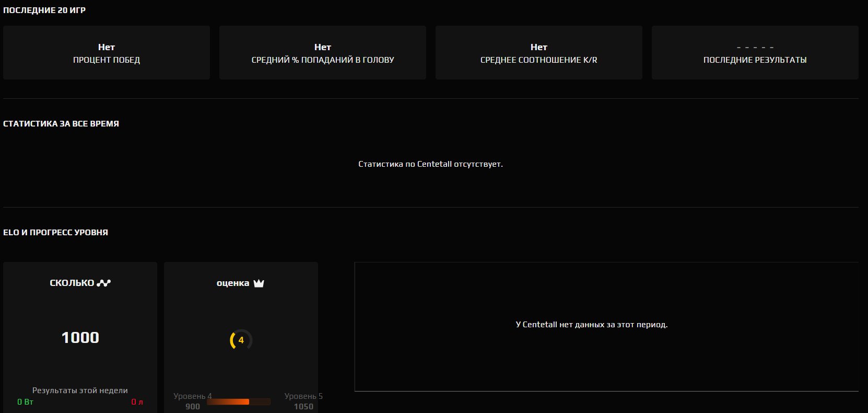Click the ELO progress bar toward level 5
Screen dimensions: 868x413
pyautogui.click(x=238, y=401)
